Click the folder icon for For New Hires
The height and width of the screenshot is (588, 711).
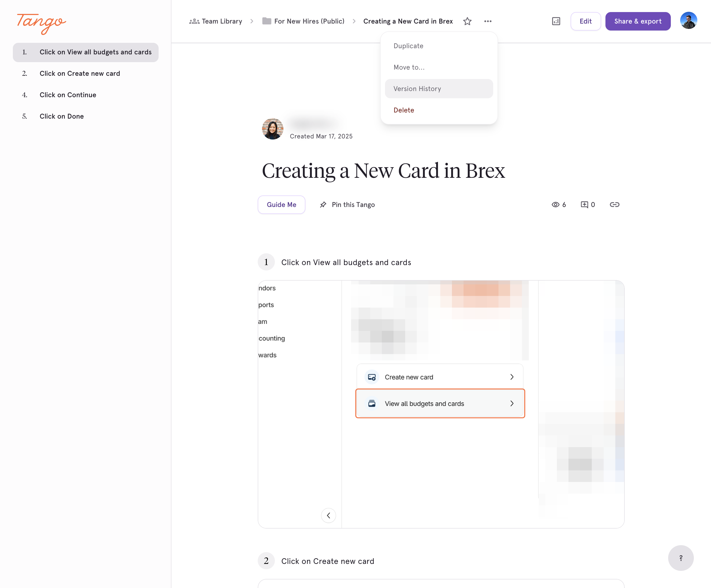(267, 21)
